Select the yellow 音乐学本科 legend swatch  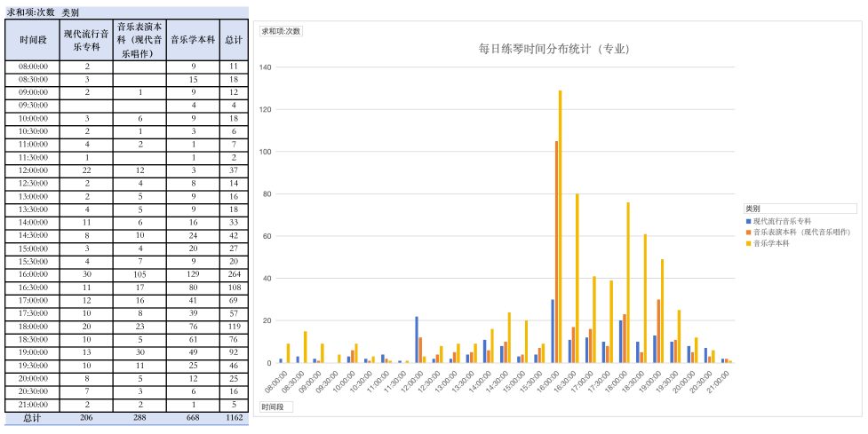coord(748,242)
